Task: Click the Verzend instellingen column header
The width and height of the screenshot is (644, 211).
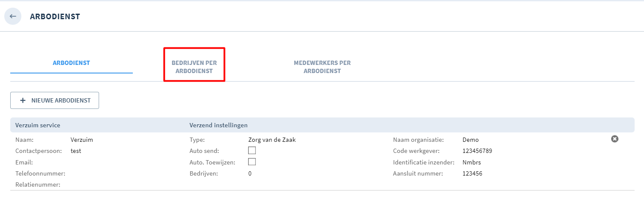Action: click(x=219, y=125)
